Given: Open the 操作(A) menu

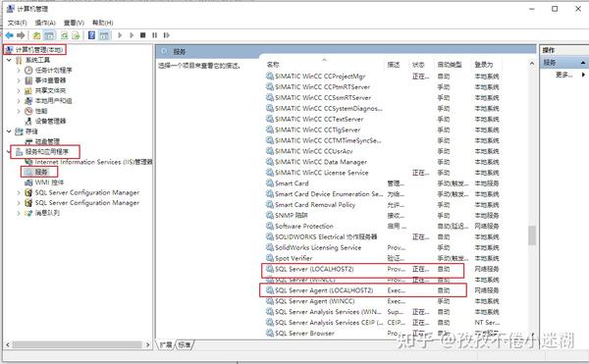Looking at the screenshot, I should point(45,23).
